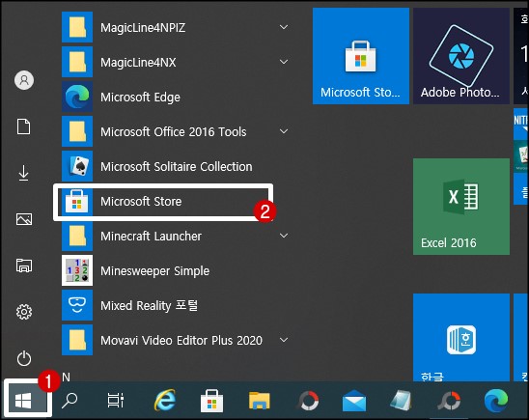
Task: Open the user account icon in sidebar
Action: point(24,80)
